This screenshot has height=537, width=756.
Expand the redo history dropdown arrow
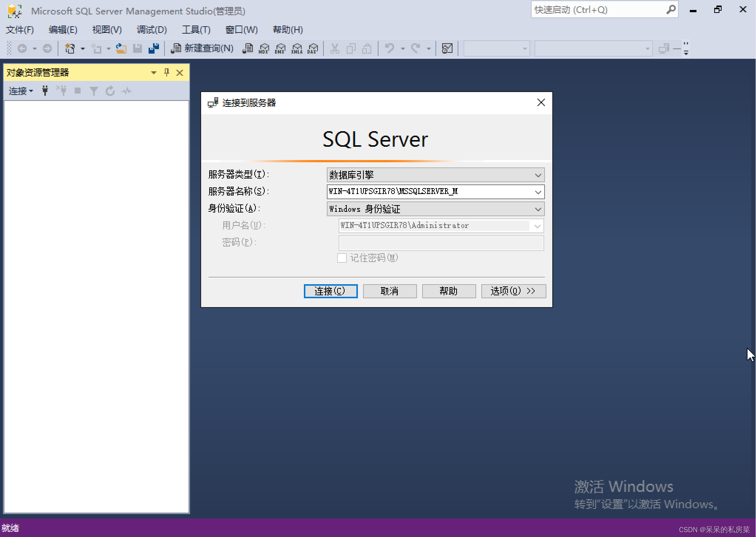coord(429,48)
